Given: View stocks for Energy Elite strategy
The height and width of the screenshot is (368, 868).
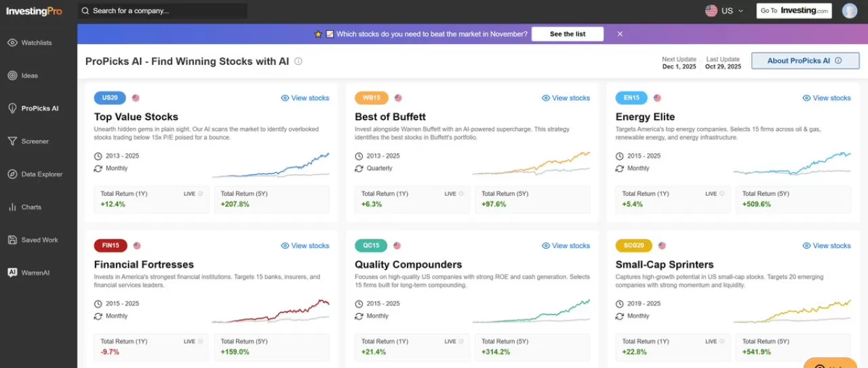Looking at the screenshot, I should click(x=826, y=98).
